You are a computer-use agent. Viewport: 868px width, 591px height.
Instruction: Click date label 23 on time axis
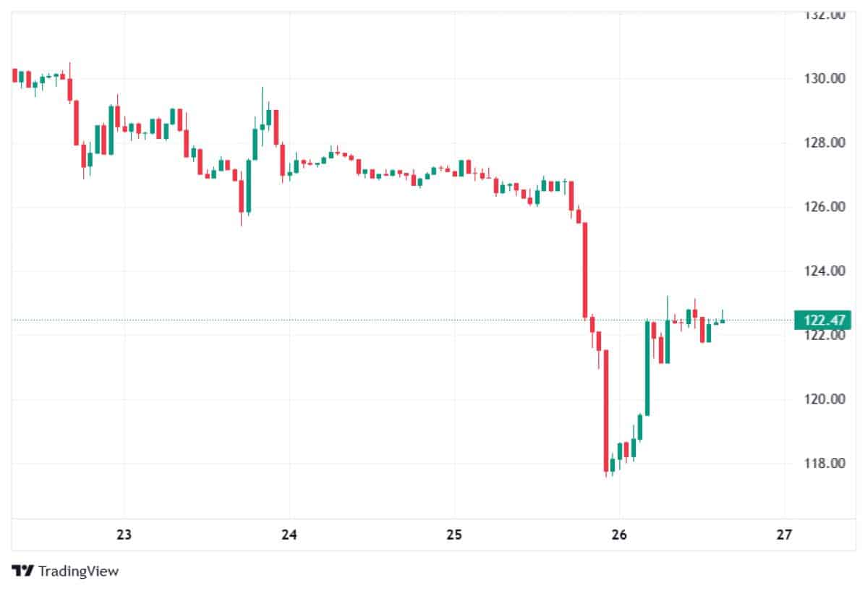click(x=124, y=536)
